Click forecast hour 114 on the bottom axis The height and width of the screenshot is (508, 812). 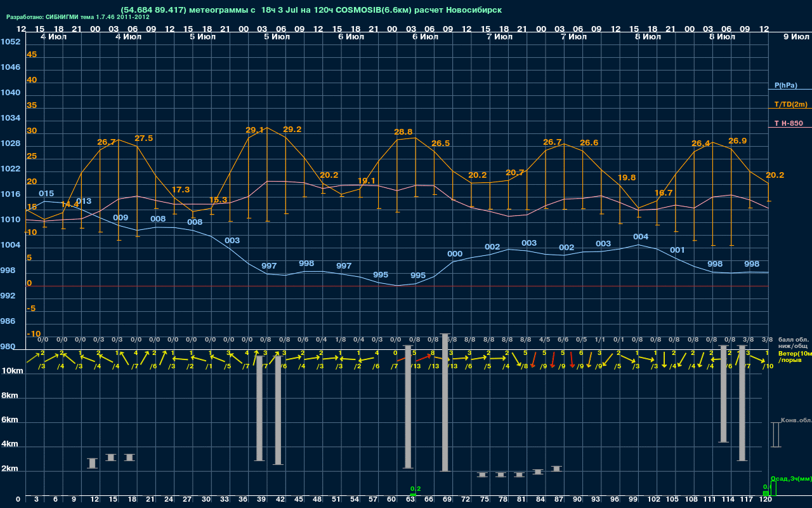(729, 499)
